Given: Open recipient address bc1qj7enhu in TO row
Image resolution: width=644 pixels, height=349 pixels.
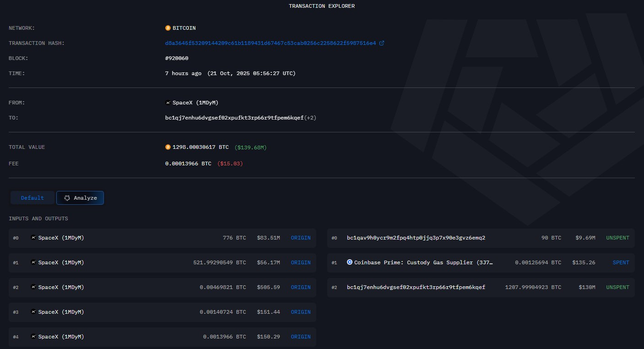Looking at the screenshot, I should tap(234, 118).
